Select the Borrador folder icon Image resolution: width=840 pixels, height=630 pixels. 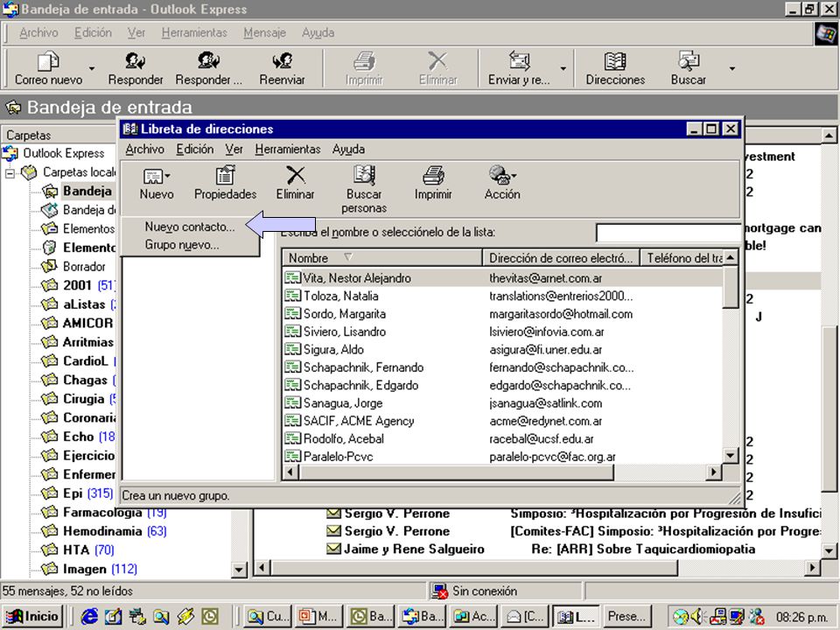pos(49,266)
